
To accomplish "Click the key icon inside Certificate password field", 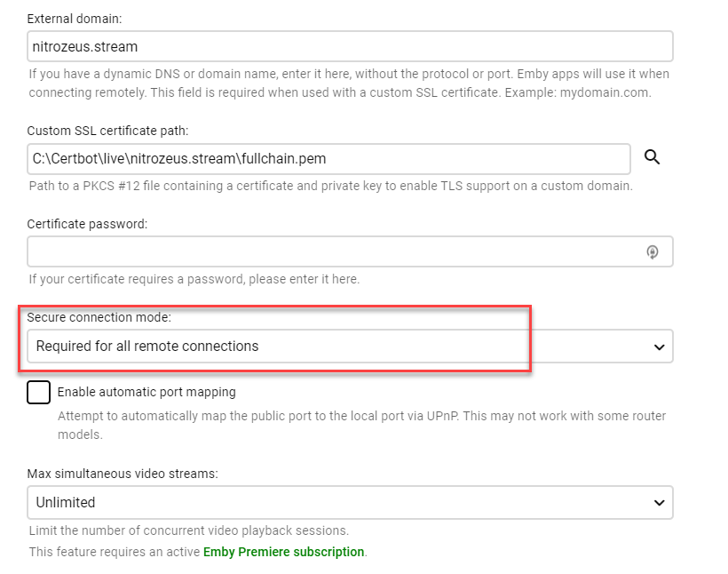I will (x=653, y=252).
